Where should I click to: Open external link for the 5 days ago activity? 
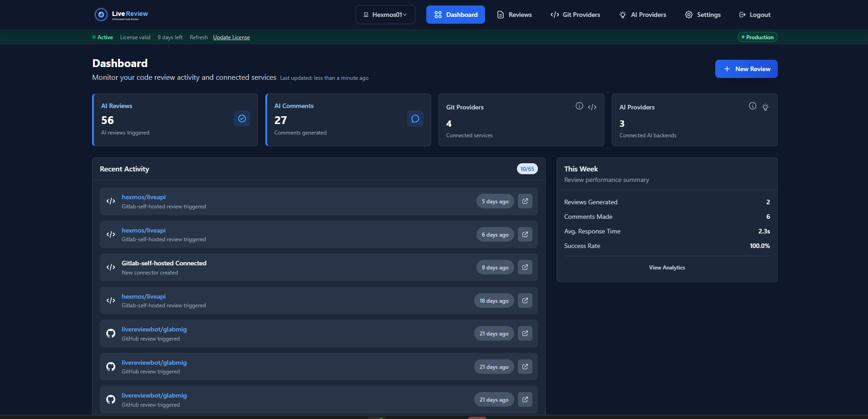pyautogui.click(x=525, y=201)
